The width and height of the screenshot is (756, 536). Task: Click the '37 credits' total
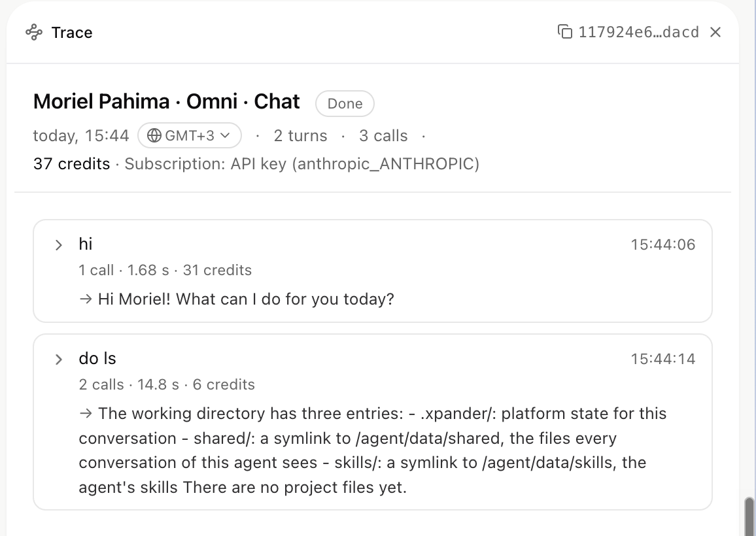point(71,164)
